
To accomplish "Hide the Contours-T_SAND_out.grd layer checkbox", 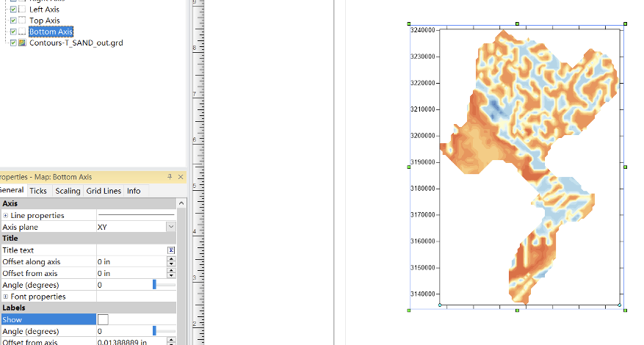I will tap(14, 43).
